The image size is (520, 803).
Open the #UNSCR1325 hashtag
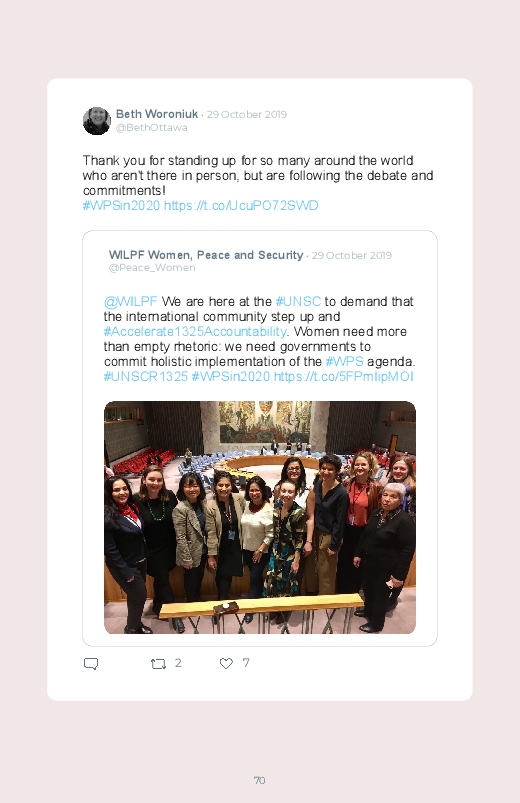click(x=146, y=376)
